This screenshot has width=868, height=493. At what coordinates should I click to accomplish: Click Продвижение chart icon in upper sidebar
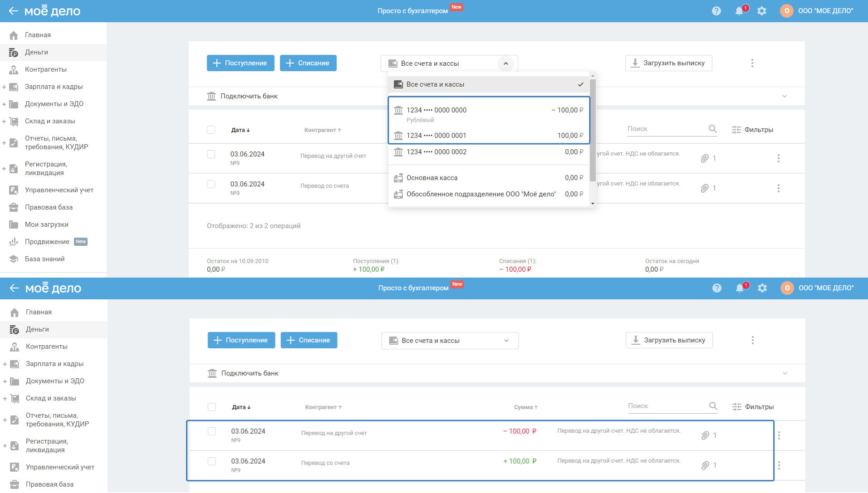point(14,242)
